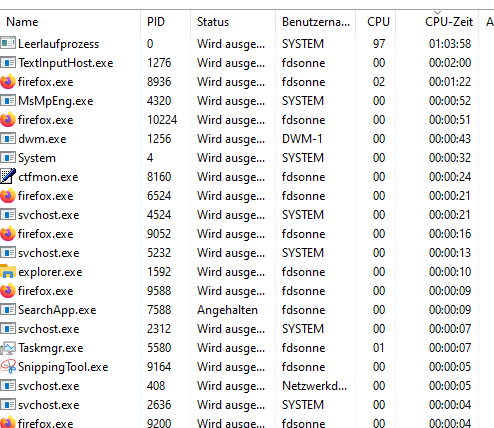The width and height of the screenshot is (494, 428).
Task: Sort by the Benutzername column header
Action: [316, 22]
